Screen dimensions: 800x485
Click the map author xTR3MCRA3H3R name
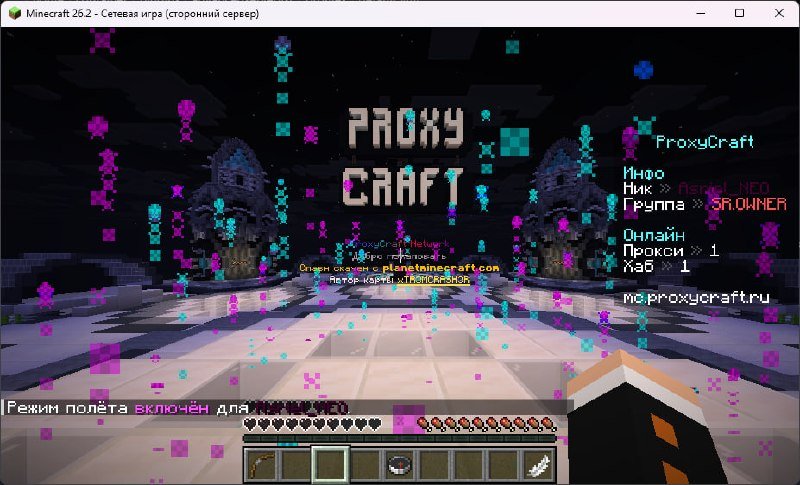click(434, 280)
